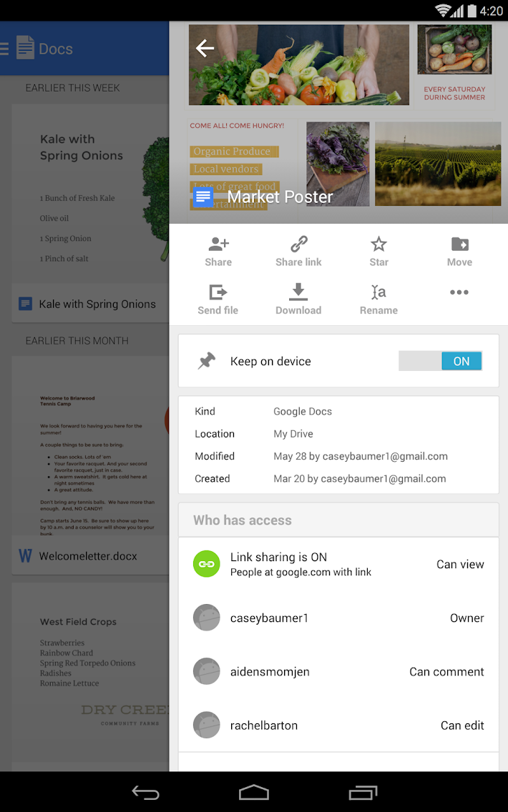Change aidensmomjen's Can comment permission
Screen dimensions: 508x812
446,671
